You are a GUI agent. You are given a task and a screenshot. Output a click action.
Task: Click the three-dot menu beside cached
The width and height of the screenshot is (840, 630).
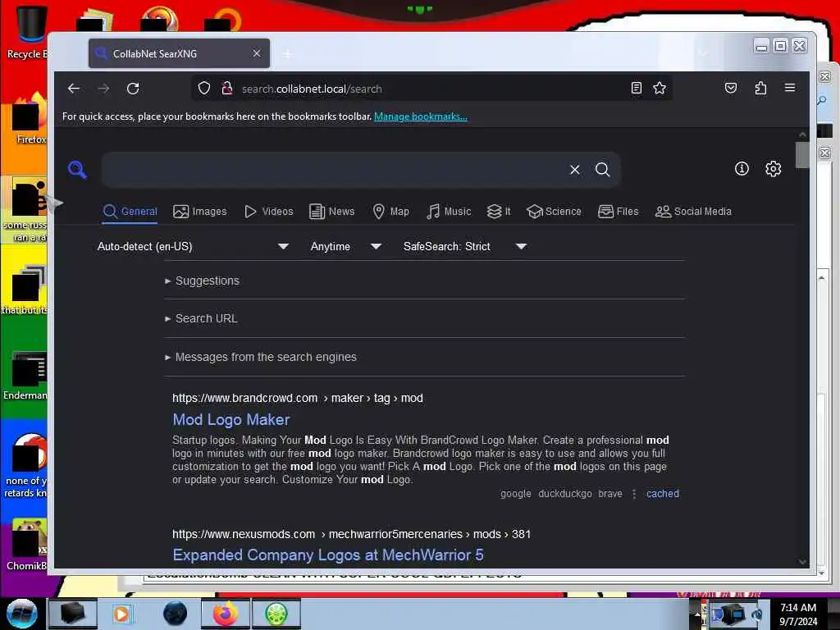pyautogui.click(x=634, y=494)
